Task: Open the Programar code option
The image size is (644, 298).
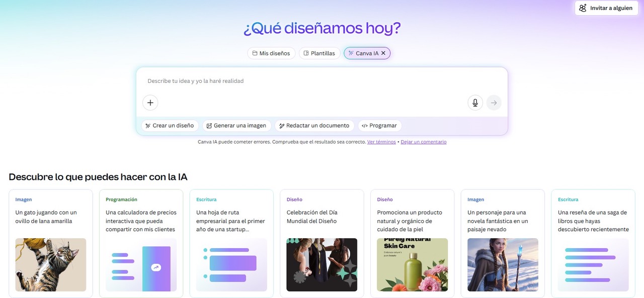Action: pos(379,125)
